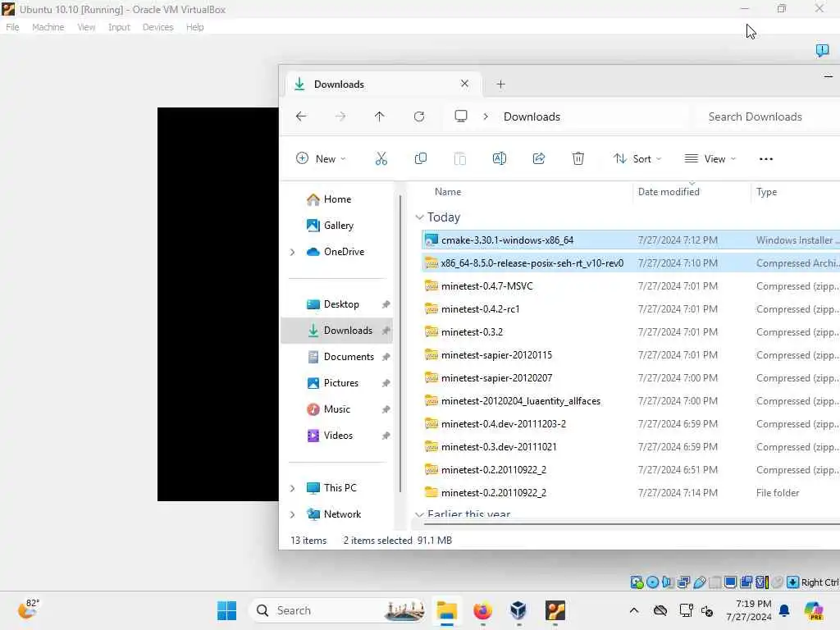Click the notification bell icon
This screenshot has width=840, height=630.
(x=784, y=610)
